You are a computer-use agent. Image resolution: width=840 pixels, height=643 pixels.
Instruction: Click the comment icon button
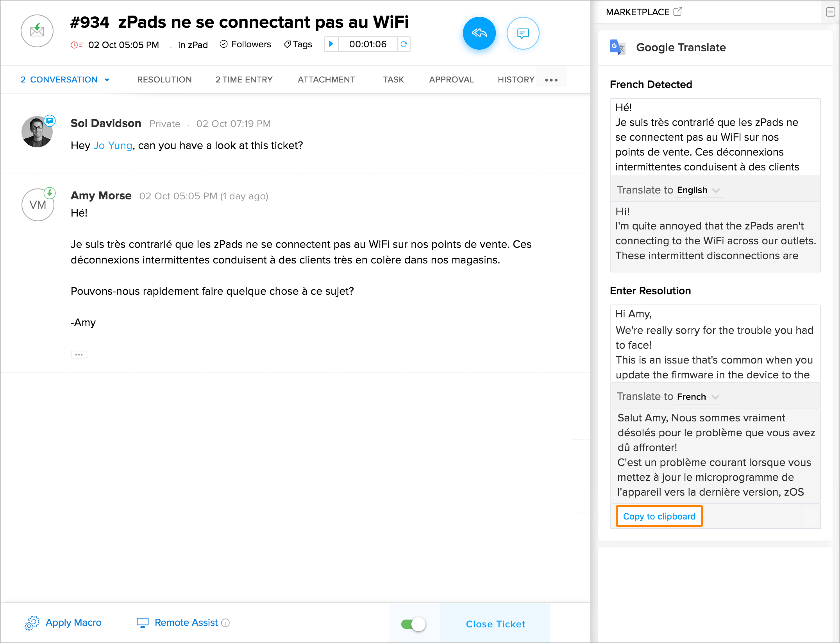523,33
